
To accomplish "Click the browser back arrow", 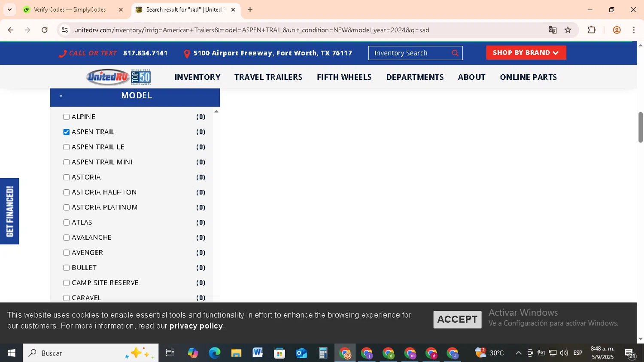I will (11, 30).
